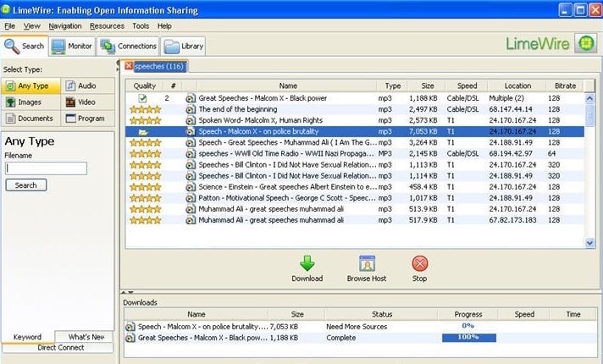This screenshot has width=603, height=364.
Task: Click location 68.147.44.14 cell
Action: (511, 109)
